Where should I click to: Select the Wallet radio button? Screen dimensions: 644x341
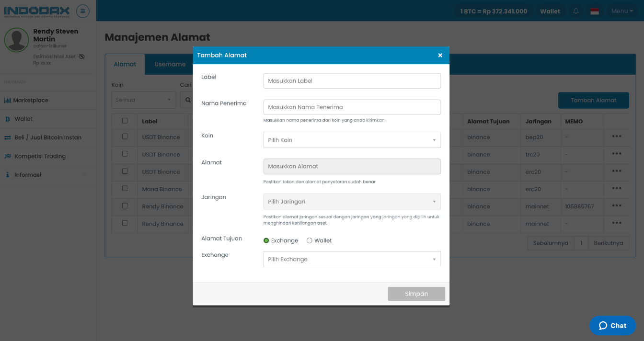click(x=310, y=240)
